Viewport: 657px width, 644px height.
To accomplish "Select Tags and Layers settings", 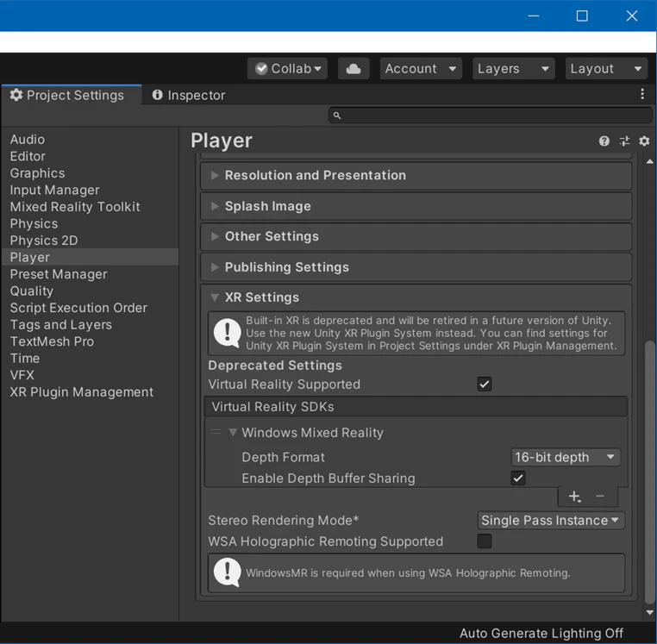I will pos(90,325).
